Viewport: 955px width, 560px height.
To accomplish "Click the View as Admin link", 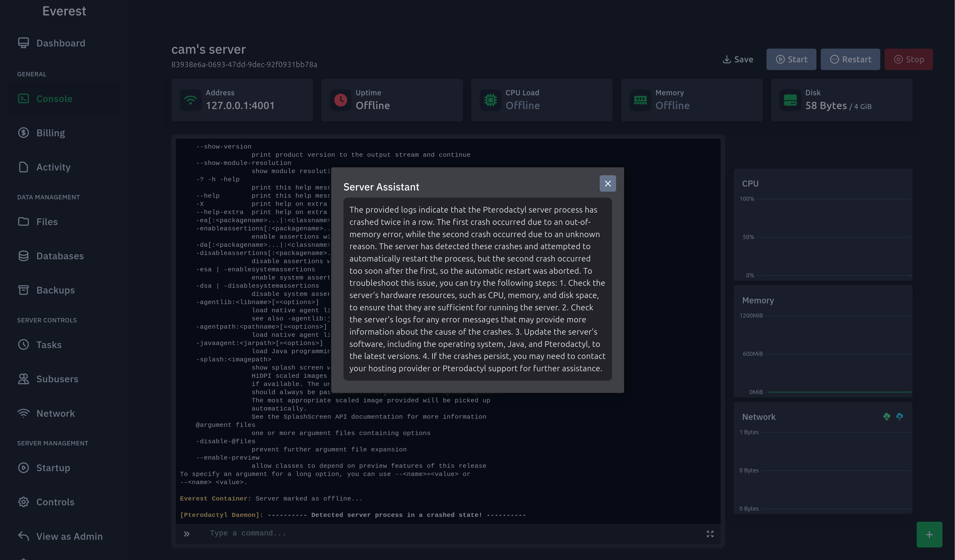I will point(69,536).
